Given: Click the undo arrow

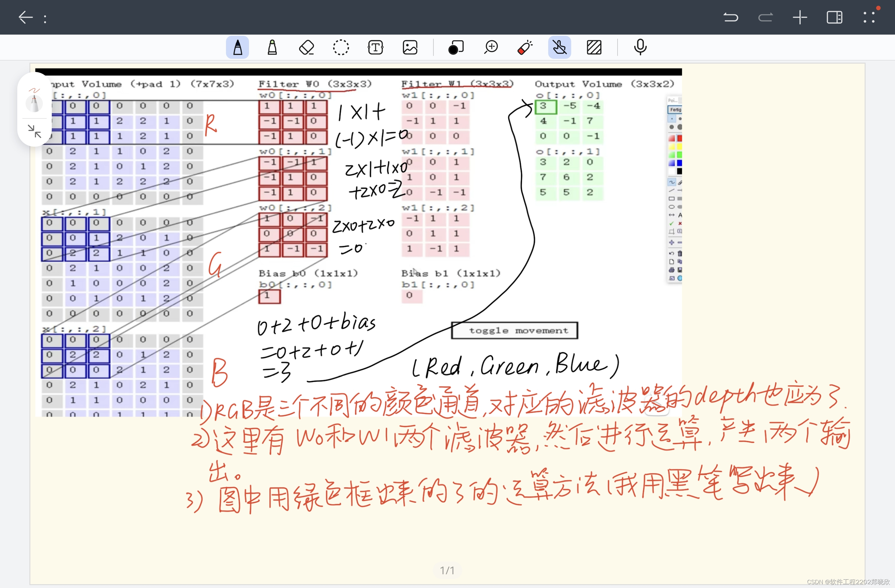Looking at the screenshot, I should coord(731,17).
